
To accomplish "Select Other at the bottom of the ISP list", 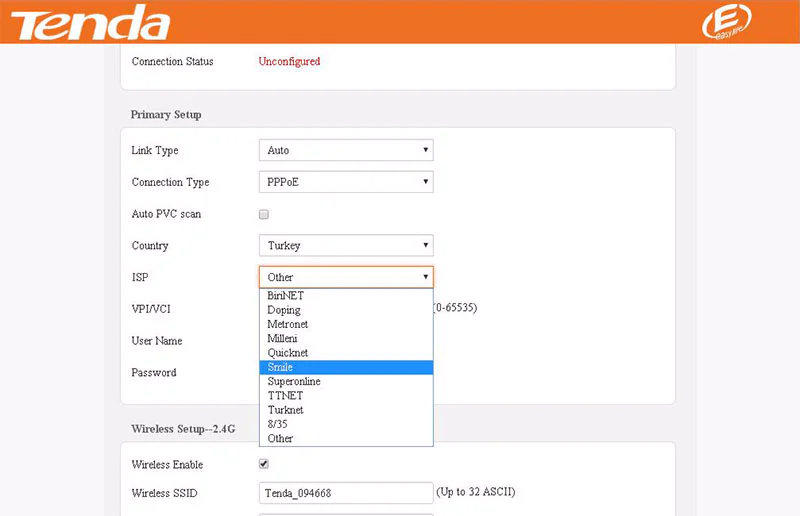I will coord(346,438).
